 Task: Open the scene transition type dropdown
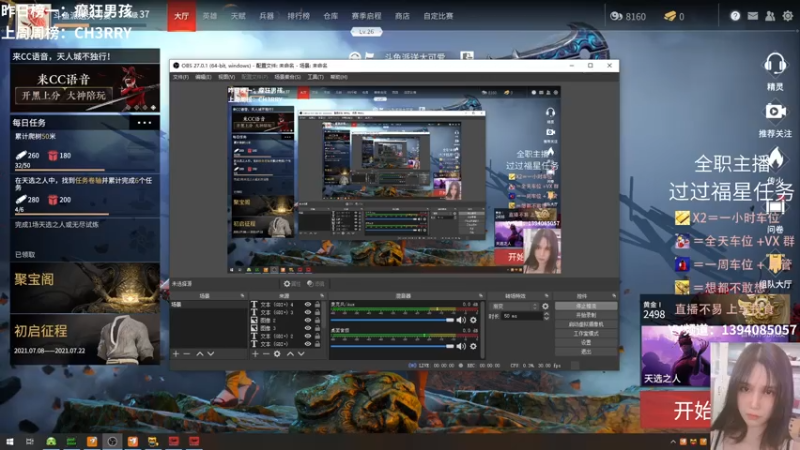(x=514, y=306)
